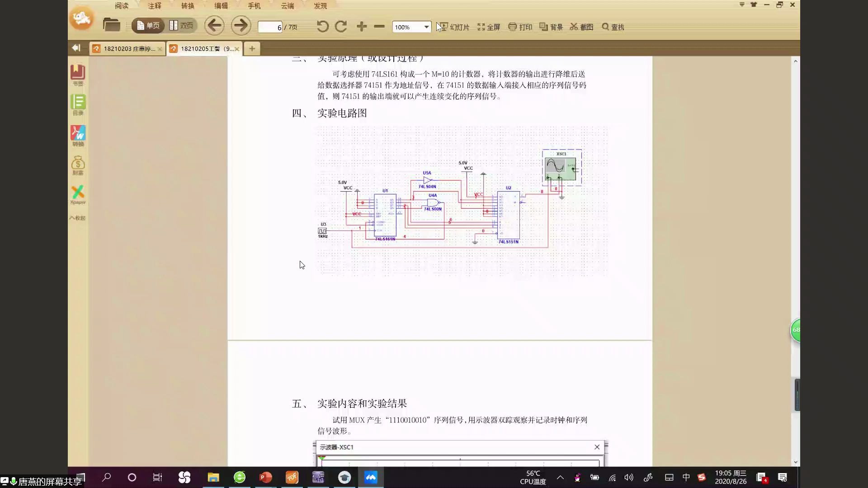Open the orange PDF reader taskbar icon
The width and height of the screenshot is (868, 488).
292,477
